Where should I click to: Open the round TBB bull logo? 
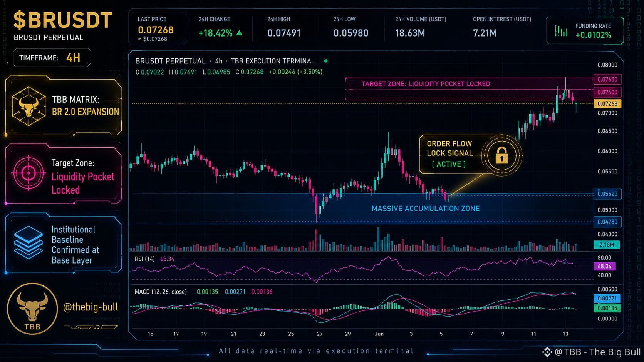32,309
